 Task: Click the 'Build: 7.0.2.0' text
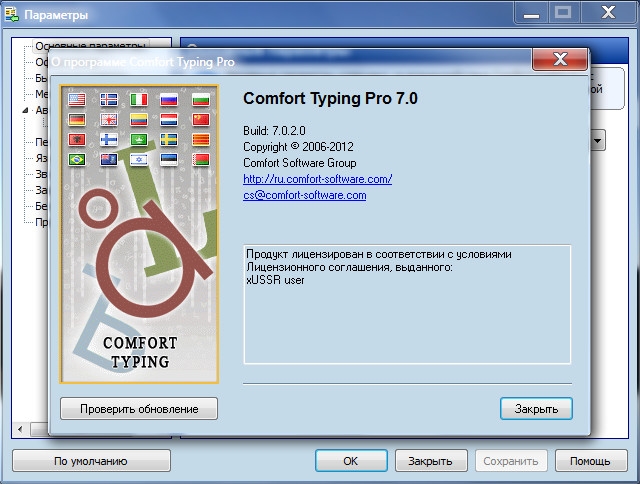(274, 131)
